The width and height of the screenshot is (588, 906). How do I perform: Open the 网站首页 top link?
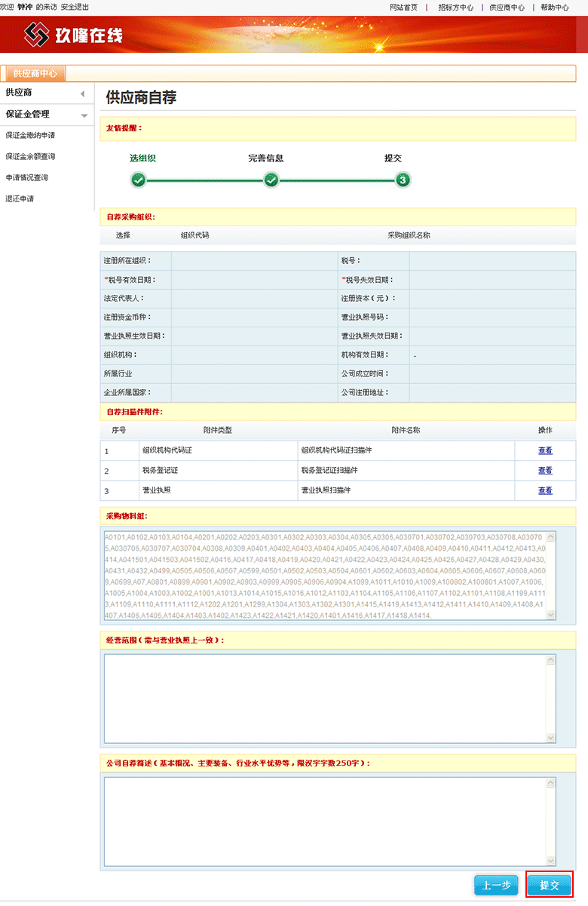(403, 8)
